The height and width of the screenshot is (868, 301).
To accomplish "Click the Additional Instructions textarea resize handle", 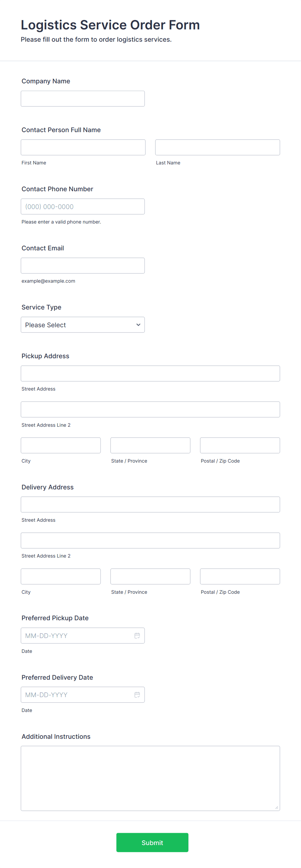I will click(x=276, y=807).
